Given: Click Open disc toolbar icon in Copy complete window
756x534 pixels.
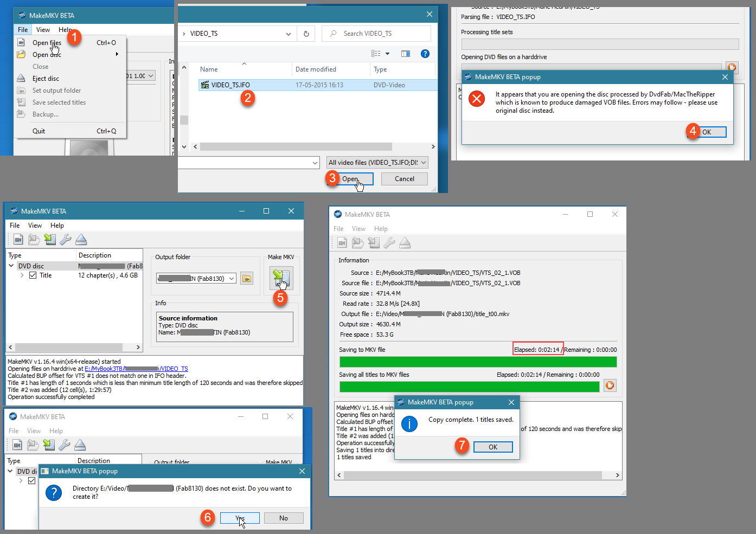Looking at the screenshot, I should click(358, 242).
